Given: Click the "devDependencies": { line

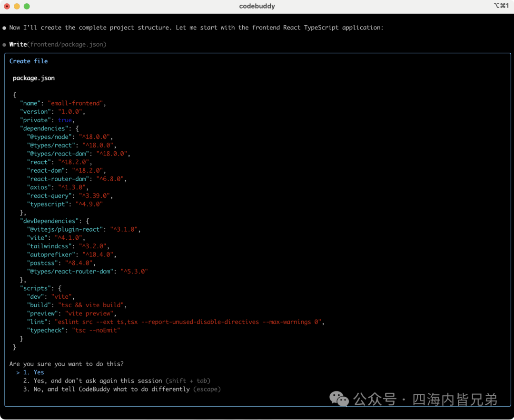Looking at the screenshot, I should (x=54, y=221).
